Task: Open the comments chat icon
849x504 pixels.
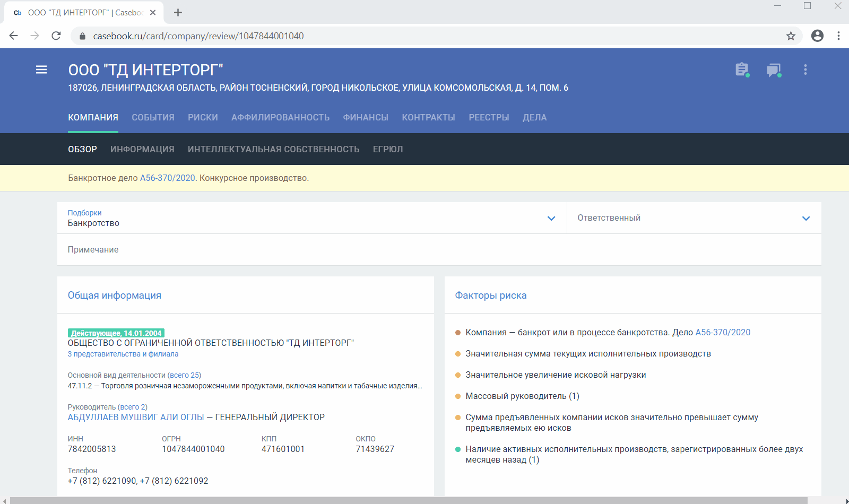Action: coord(774,70)
